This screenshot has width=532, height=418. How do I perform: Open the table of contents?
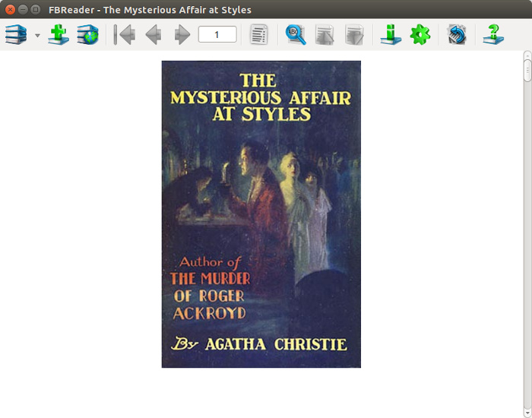259,34
